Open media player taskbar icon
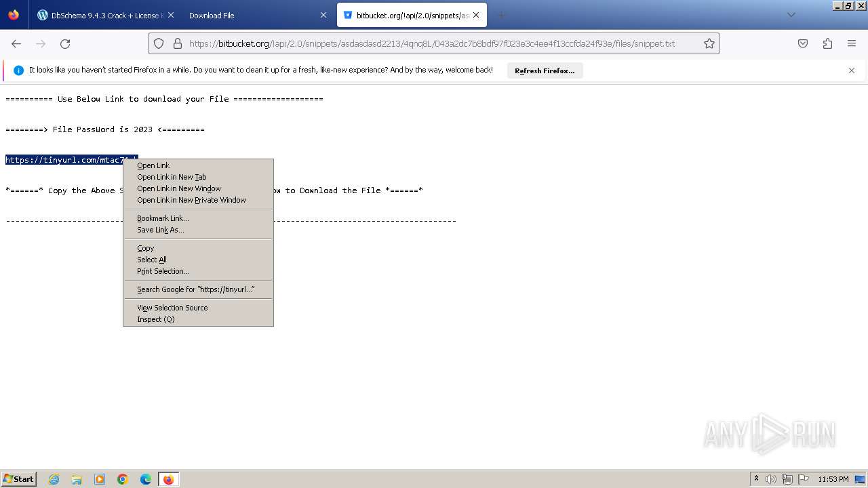Screen dimensions: 868x488 tap(100, 479)
